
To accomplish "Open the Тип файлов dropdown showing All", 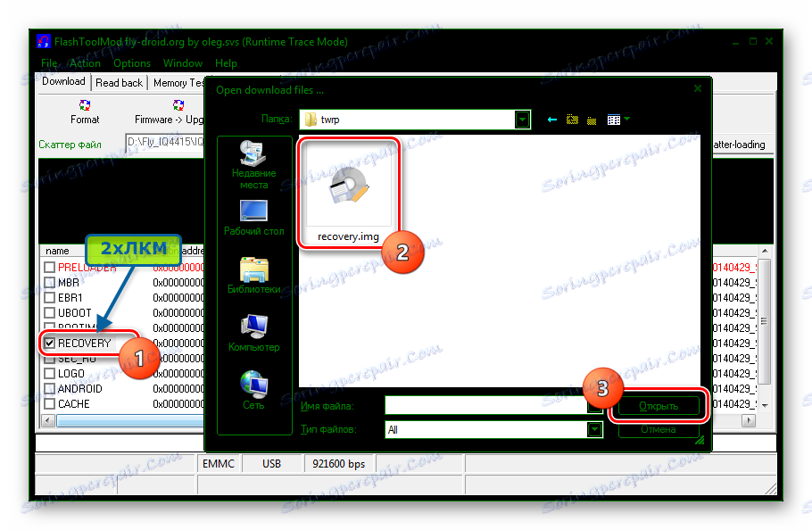I will pyautogui.click(x=593, y=429).
